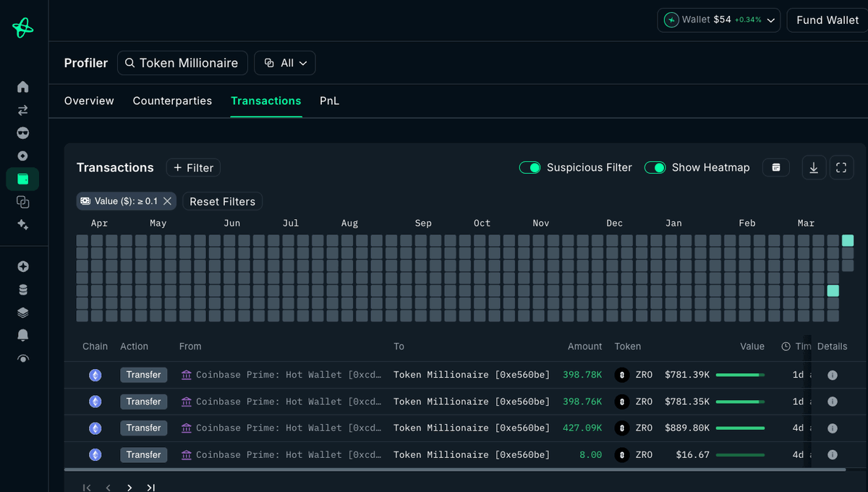
Task: Open the circled diamond token icon in sidebar
Action: tap(22, 156)
